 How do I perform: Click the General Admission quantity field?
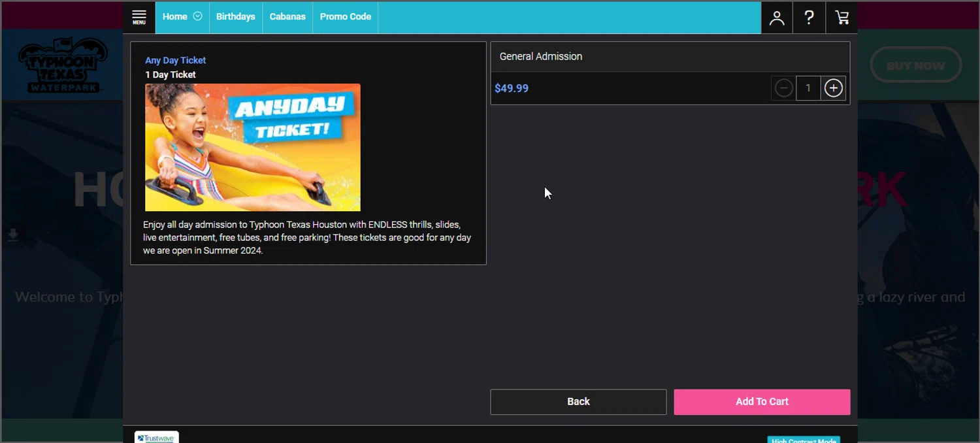tap(808, 88)
